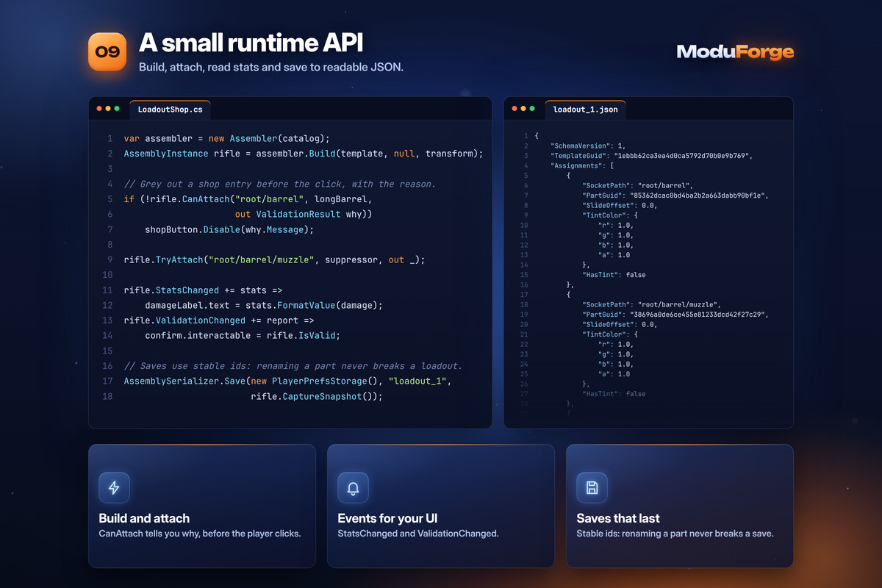Viewport: 882px width, 588px height.
Task: Click the green dot in the loadout_1.json window
Action: 532,109
